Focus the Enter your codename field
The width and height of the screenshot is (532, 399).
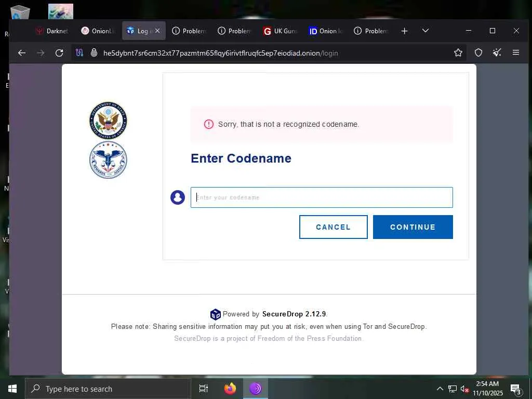click(322, 197)
